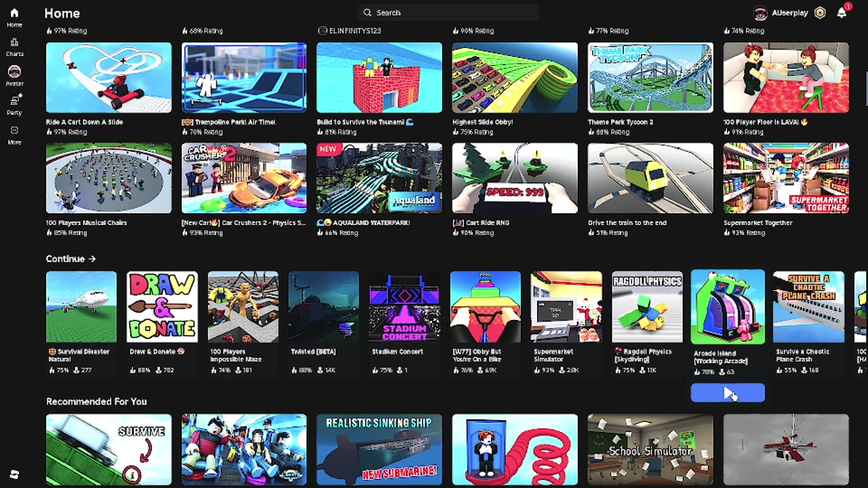Screen dimensions: 868x488
Task: Open Trampoline Park Air Time thumbnail
Action: (x=244, y=77)
